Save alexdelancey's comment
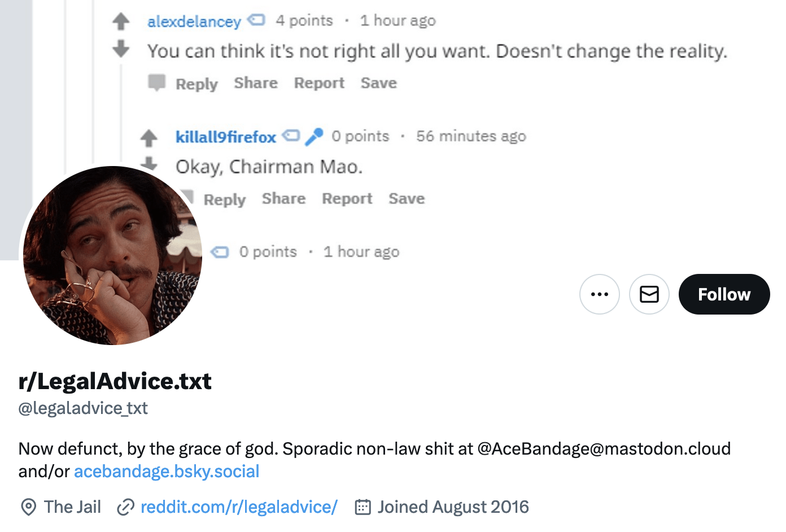 point(378,82)
